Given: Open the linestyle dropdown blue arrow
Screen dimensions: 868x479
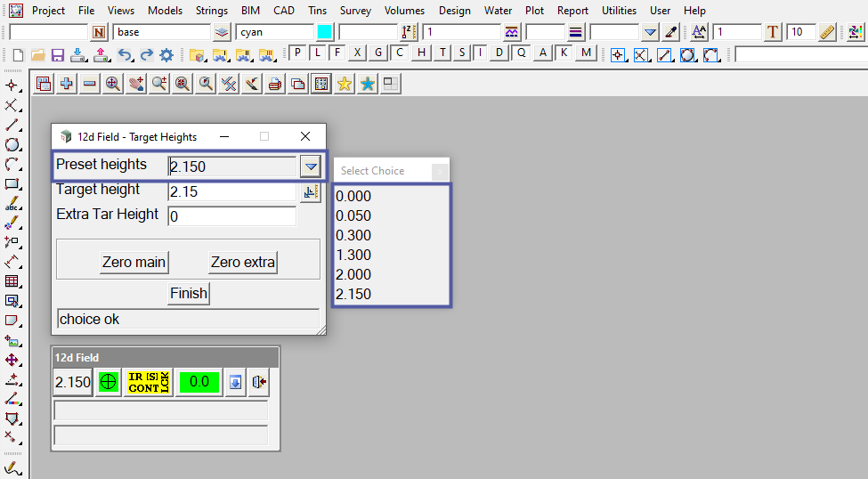Looking at the screenshot, I should pos(650,33).
